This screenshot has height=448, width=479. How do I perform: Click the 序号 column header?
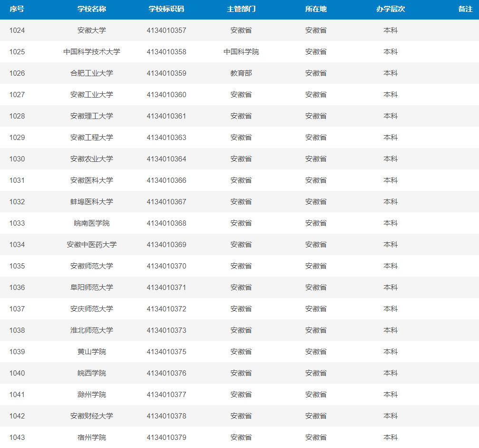pyautogui.click(x=17, y=9)
